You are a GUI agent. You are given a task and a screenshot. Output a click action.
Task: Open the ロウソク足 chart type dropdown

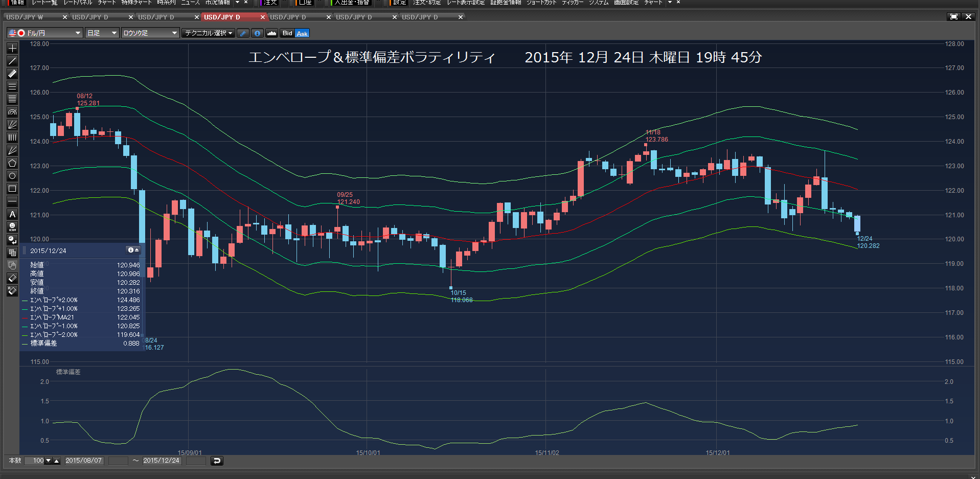(150, 33)
